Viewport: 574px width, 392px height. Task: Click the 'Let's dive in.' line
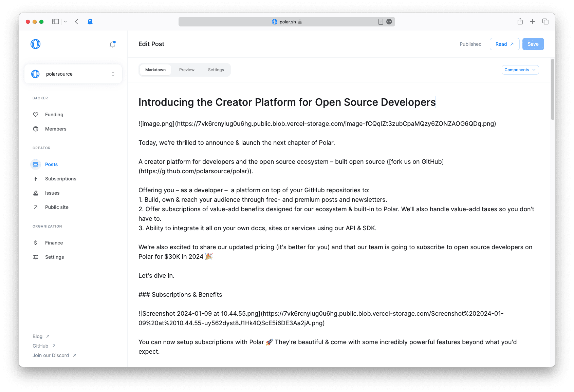coord(156,276)
